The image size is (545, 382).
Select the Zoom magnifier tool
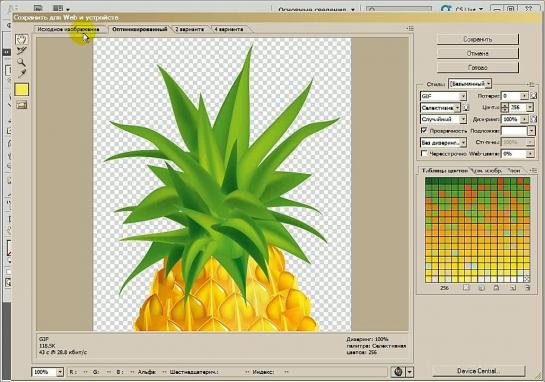pos(22,62)
